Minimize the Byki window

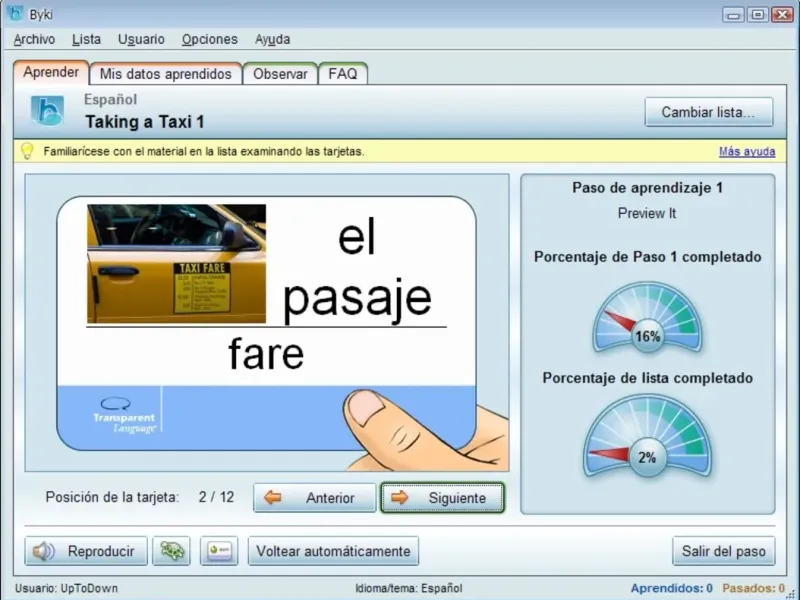pos(734,14)
